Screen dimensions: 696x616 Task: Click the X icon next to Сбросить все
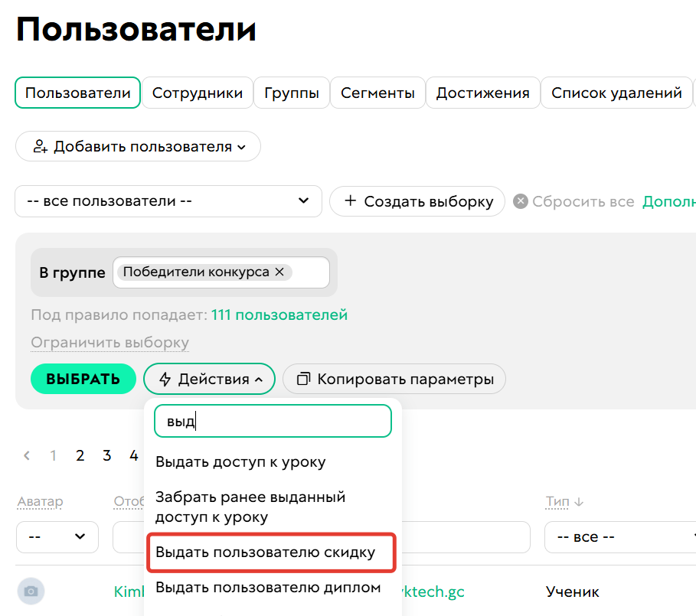pyautogui.click(x=520, y=201)
